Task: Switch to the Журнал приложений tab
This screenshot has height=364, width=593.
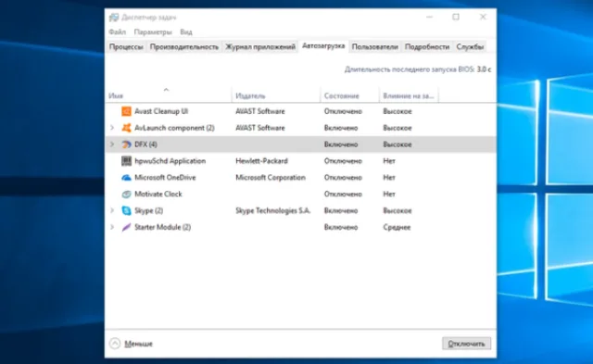Action: click(260, 47)
